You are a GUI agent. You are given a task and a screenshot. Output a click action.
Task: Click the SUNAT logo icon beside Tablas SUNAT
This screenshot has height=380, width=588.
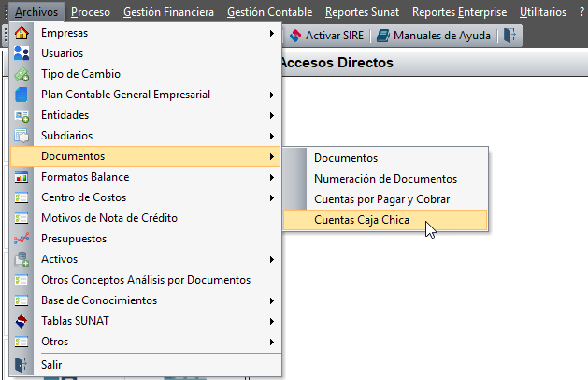pyautogui.click(x=22, y=321)
